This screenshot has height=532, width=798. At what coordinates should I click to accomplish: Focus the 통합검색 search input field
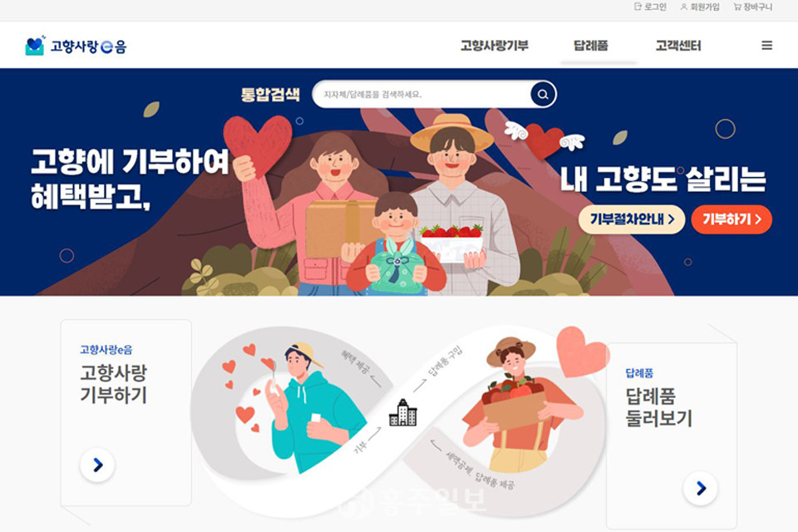point(422,94)
